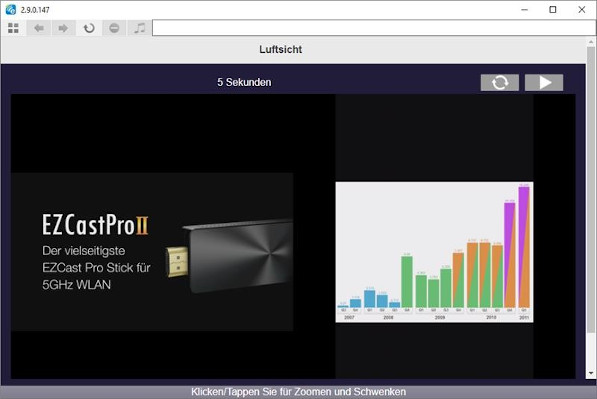Click the stop loading icon
Image resolution: width=597 pixels, height=399 pixels.
pos(114,28)
